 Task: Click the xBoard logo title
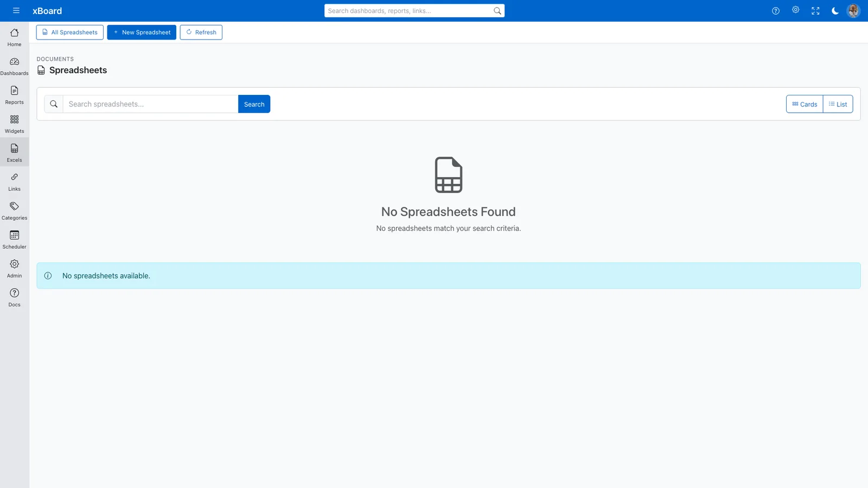pyautogui.click(x=47, y=11)
